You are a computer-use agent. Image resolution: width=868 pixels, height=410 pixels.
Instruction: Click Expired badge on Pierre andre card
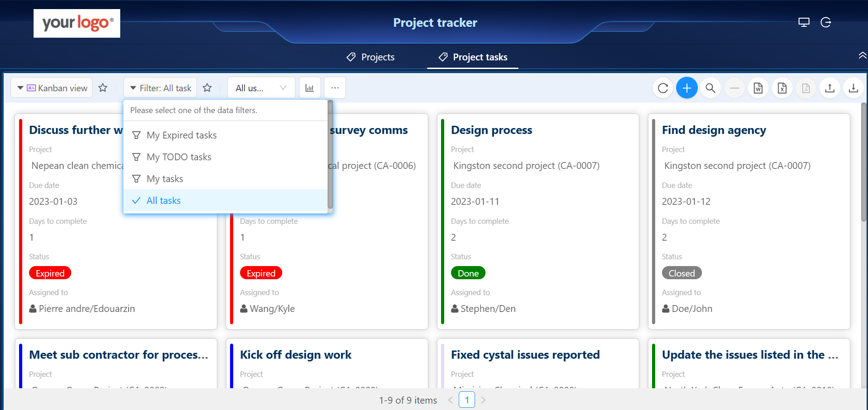[x=50, y=273]
